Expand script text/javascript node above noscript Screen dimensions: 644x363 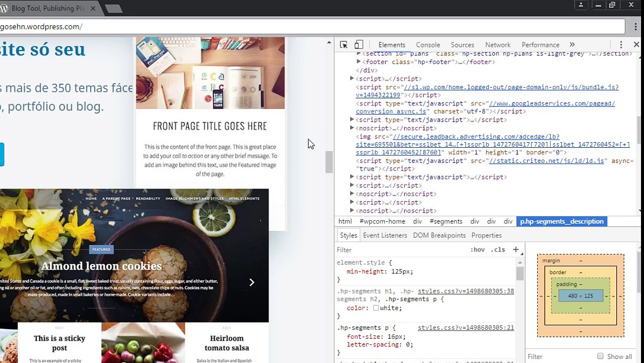pos(352,120)
